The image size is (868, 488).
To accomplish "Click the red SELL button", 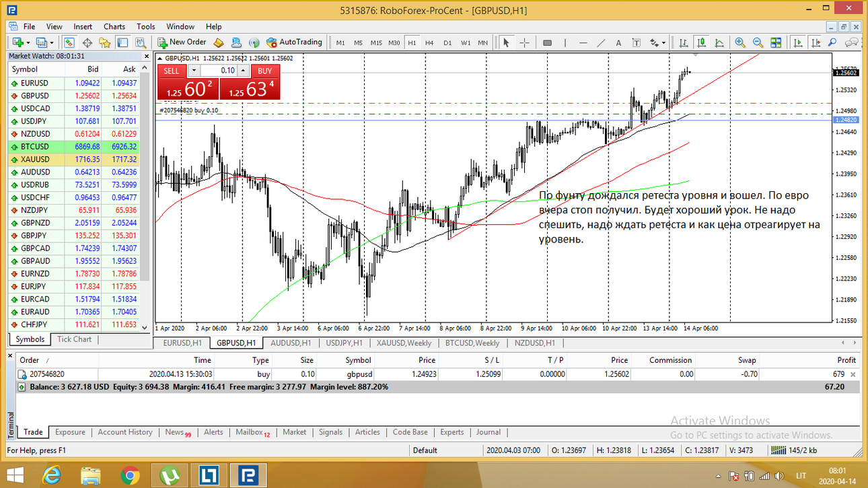I will pyautogui.click(x=172, y=71).
